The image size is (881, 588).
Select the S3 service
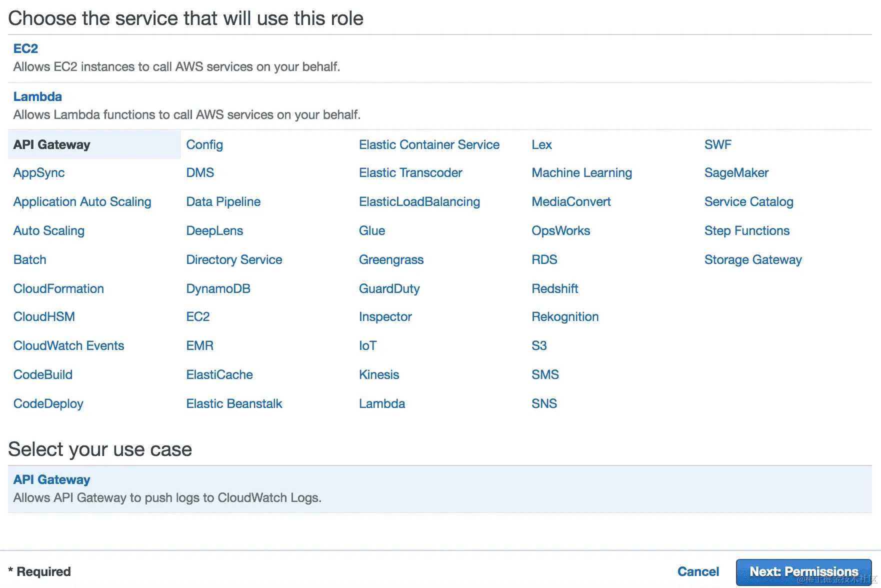[x=539, y=345]
